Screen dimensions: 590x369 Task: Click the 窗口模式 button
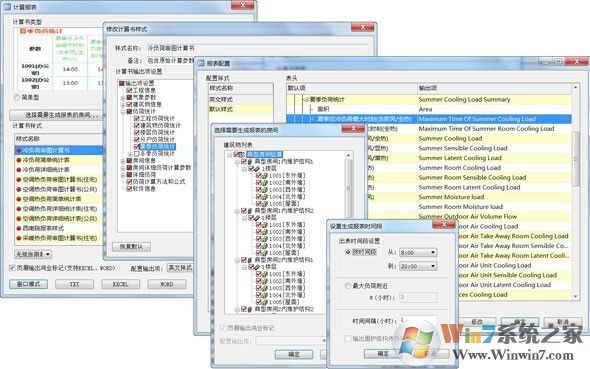(x=29, y=284)
